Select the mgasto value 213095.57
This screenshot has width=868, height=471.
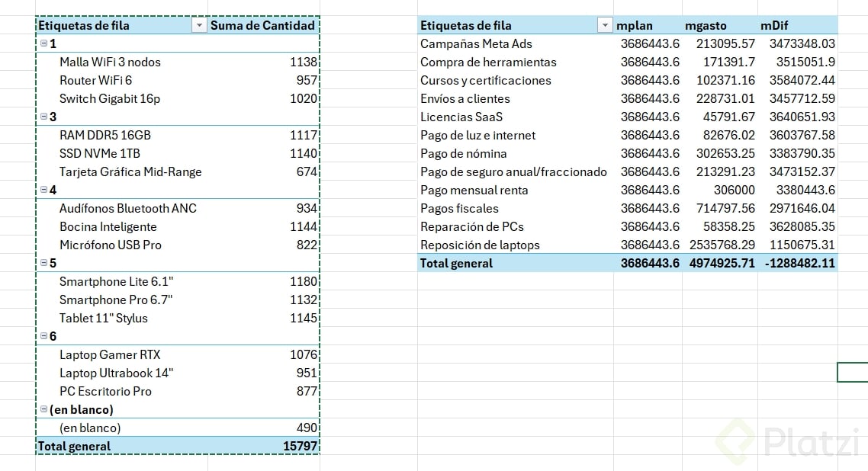[x=725, y=43]
